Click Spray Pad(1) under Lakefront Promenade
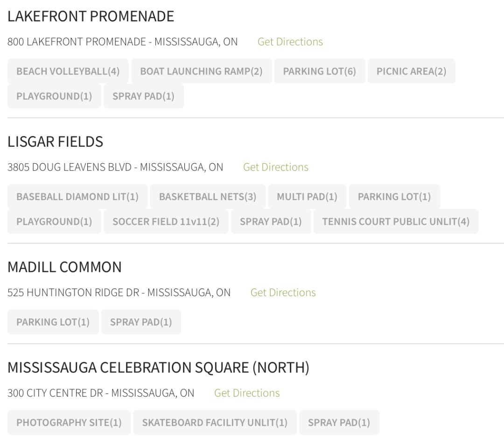This screenshot has width=504, height=442. pos(143,96)
